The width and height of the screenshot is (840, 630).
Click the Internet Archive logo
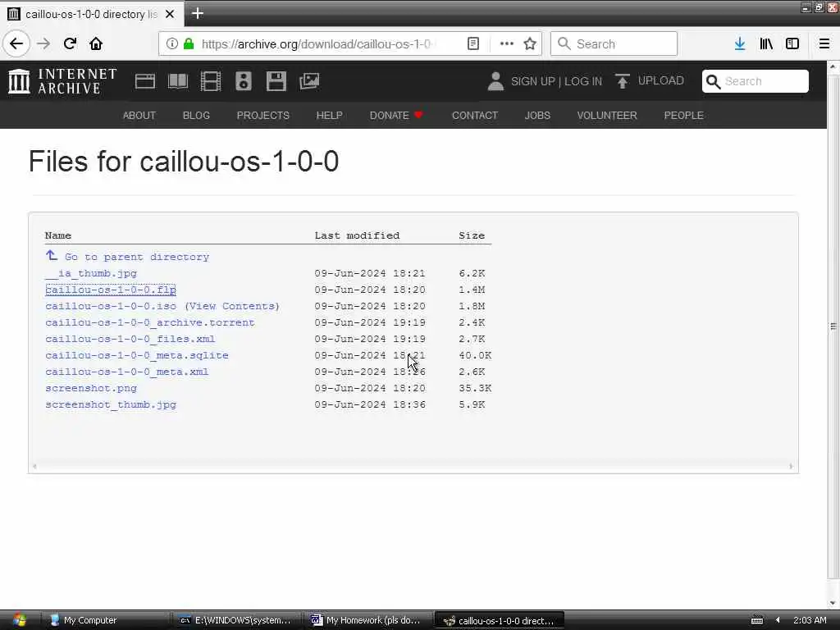[x=62, y=81]
